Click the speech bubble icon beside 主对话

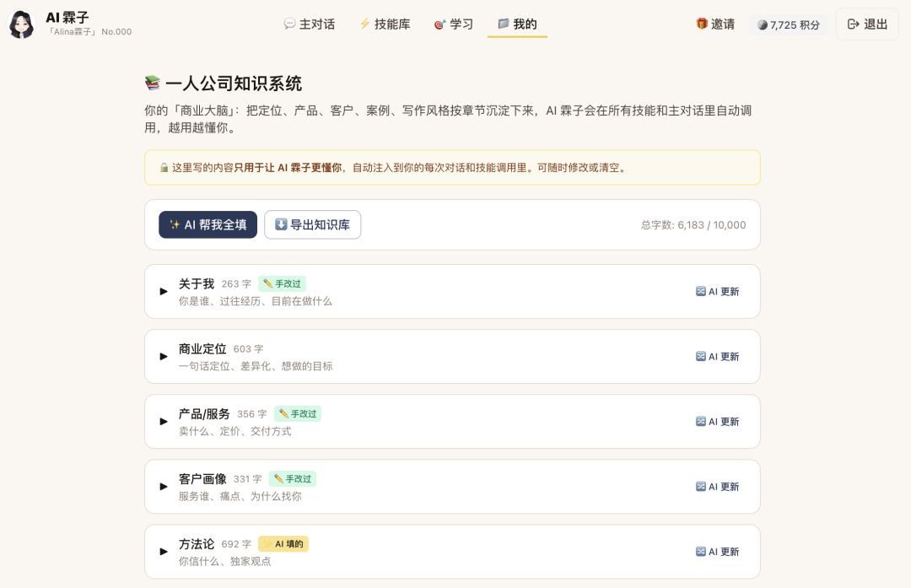pos(289,24)
